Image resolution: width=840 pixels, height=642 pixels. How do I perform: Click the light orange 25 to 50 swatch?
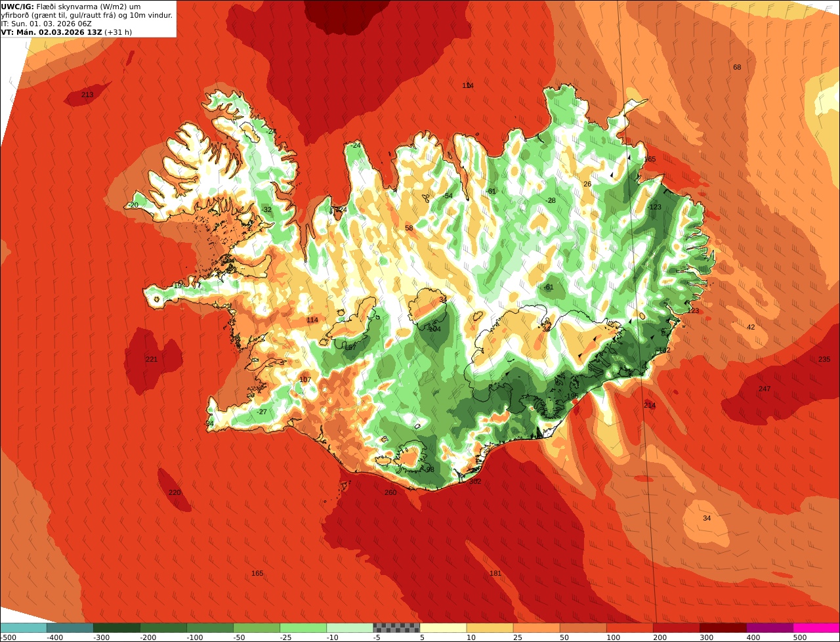click(x=536, y=628)
